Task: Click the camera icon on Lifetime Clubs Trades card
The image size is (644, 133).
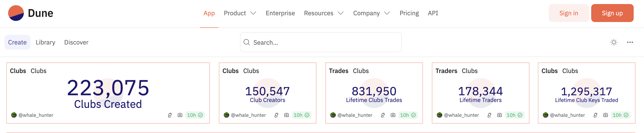Action: coord(393,115)
